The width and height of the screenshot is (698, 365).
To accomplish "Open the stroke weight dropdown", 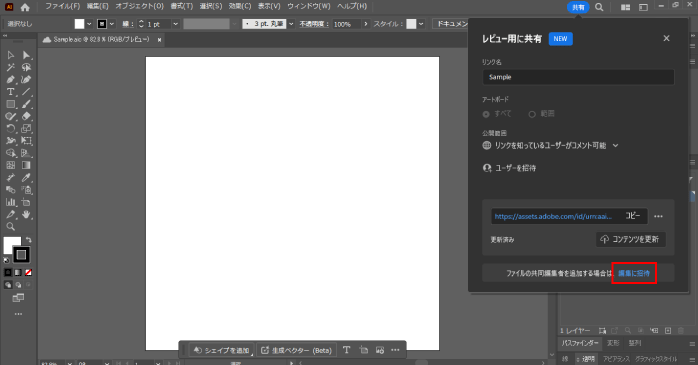I will tap(175, 24).
